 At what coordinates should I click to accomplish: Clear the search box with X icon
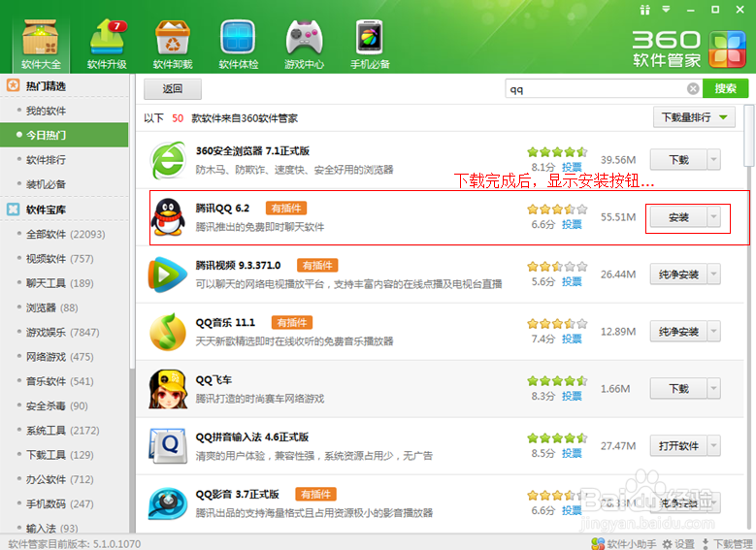pyautogui.click(x=693, y=88)
